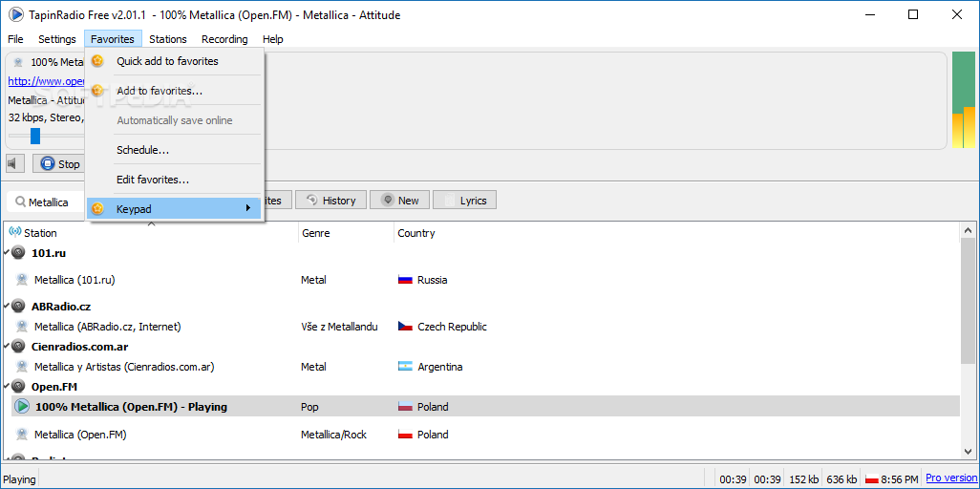Open Schedule... from Favorites menu
Viewport: 980px width, 489px height.
click(175, 150)
